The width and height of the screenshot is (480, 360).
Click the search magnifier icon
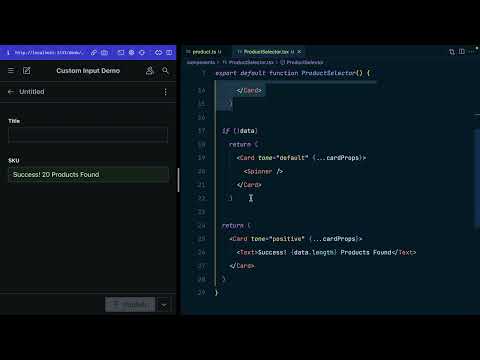click(165, 71)
